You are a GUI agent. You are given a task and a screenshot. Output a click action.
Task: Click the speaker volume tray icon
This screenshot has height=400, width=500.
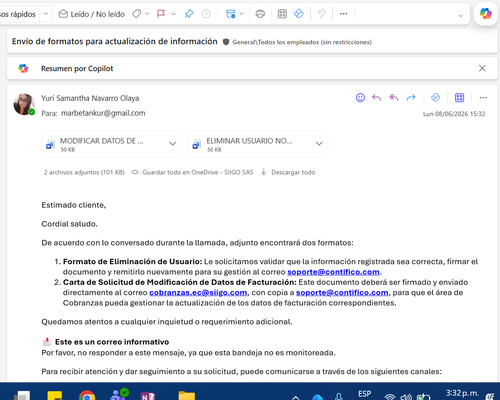click(x=406, y=397)
